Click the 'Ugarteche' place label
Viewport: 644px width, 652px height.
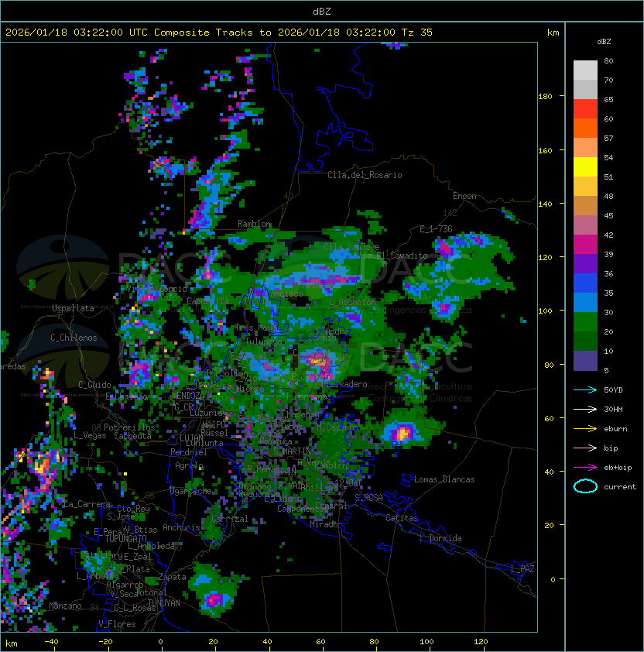click(191, 491)
